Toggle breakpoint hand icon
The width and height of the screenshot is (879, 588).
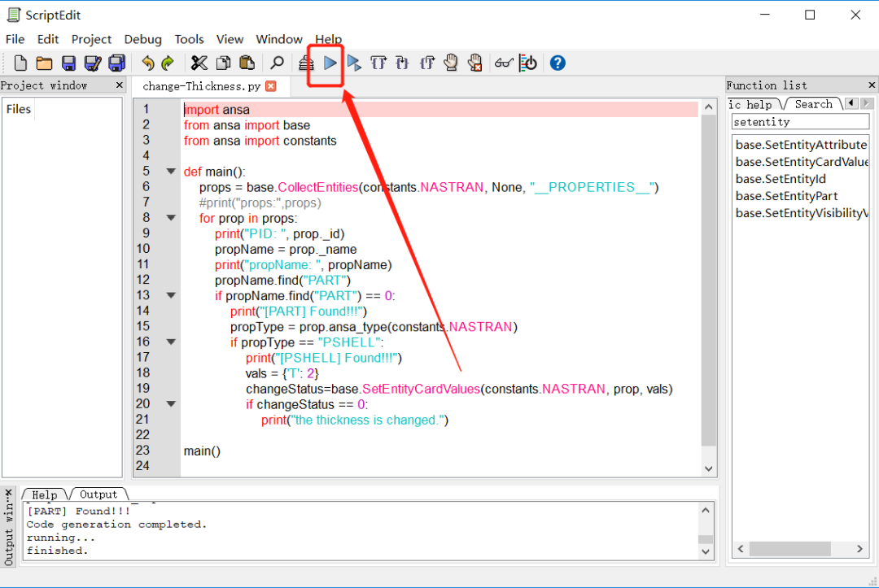click(451, 63)
